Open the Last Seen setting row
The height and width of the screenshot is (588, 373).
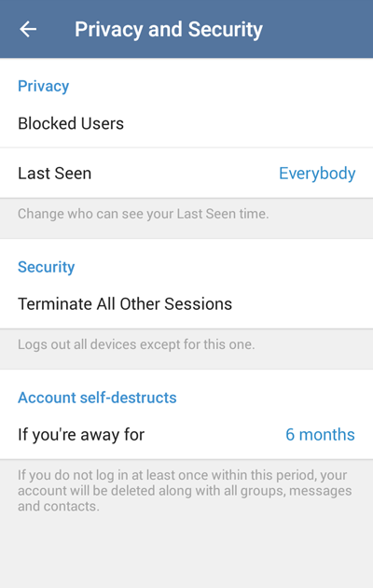(x=186, y=174)
